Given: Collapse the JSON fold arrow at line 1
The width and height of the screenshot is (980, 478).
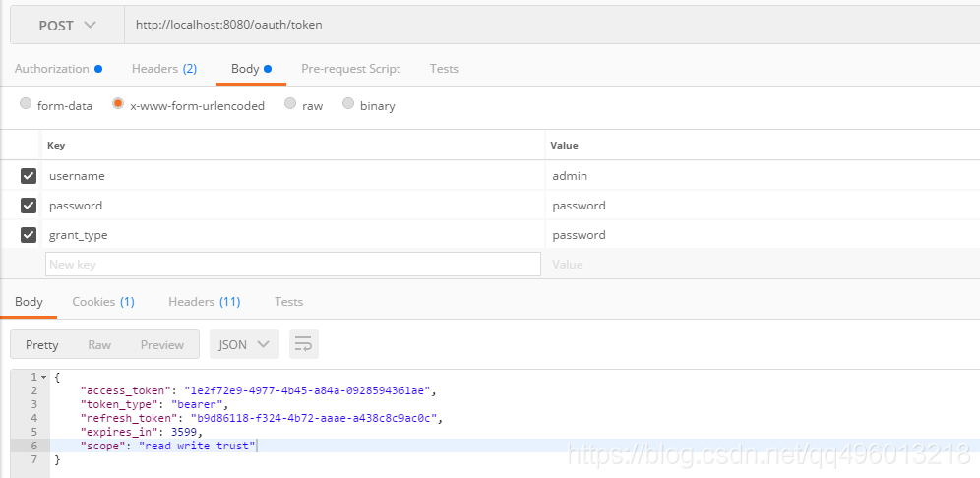Looking at the screenshot, I should [43, 378].
